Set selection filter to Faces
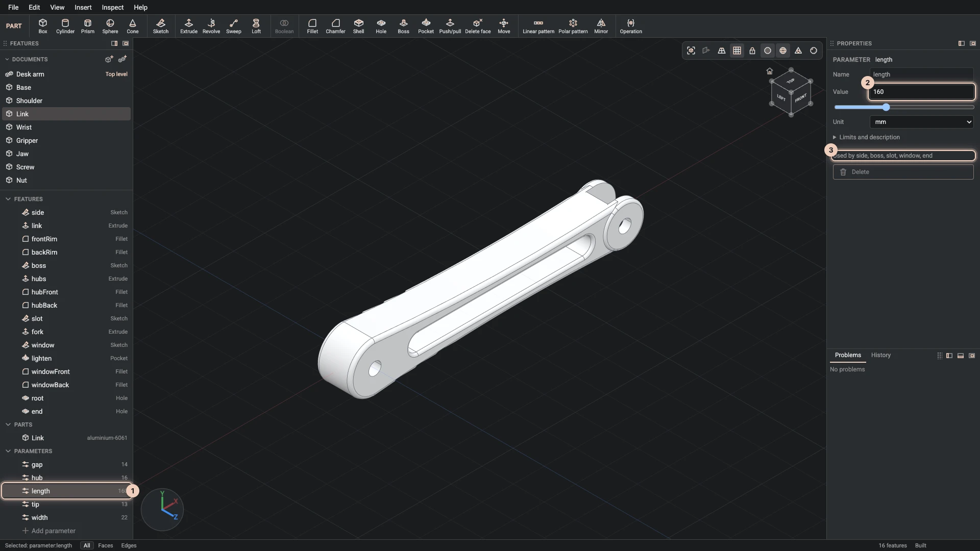 (x=105, y=545)
